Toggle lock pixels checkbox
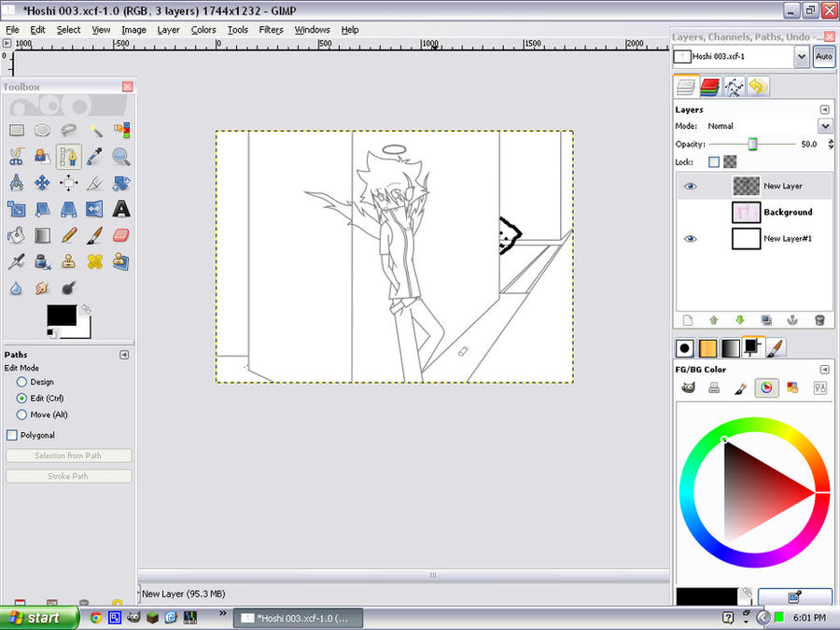This screenshot has width=840, height=630. coord(714,161)
